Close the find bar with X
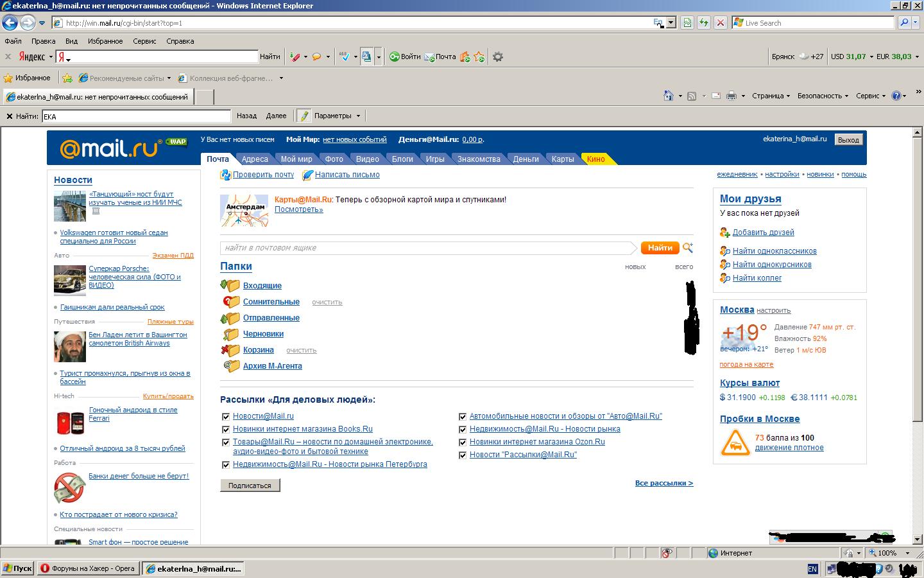 (x=9, y=116)
